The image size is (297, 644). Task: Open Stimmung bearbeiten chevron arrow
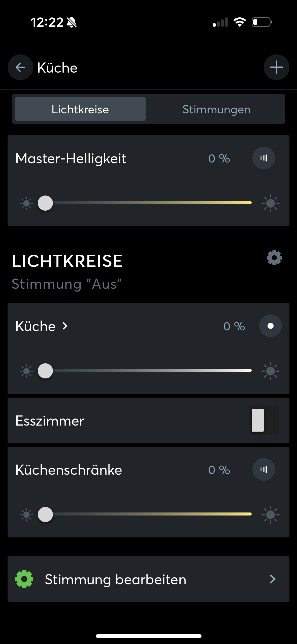(273, 579)
